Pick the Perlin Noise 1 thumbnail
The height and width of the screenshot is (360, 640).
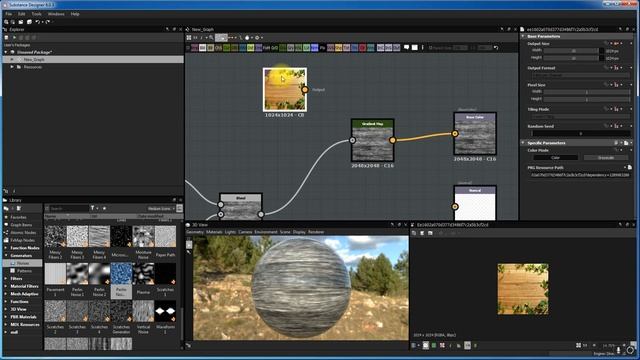coord(77,274)
